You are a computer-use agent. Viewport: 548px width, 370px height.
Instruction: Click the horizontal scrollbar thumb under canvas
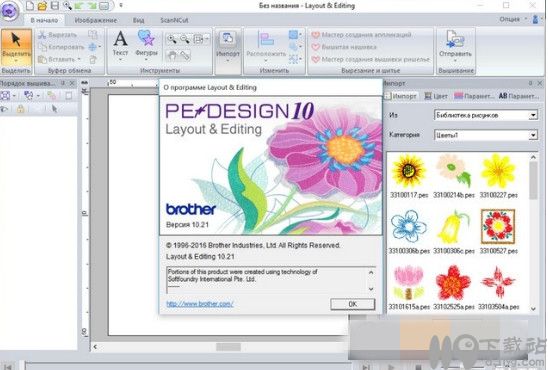(x=228, y=347)
